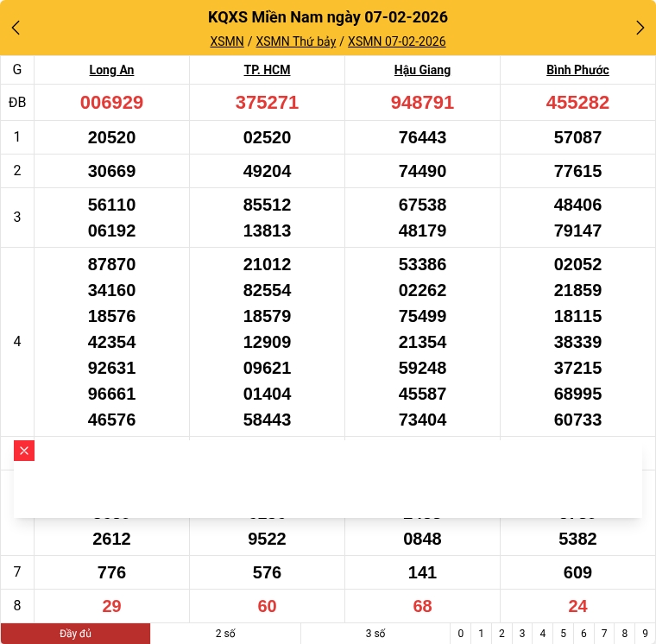
Task: Open Hậu Giang province results
Action: tap(422, 70)
